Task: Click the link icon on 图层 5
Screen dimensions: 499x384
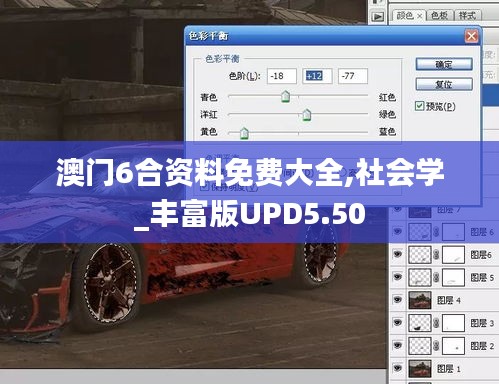Action: coord(436,277)
